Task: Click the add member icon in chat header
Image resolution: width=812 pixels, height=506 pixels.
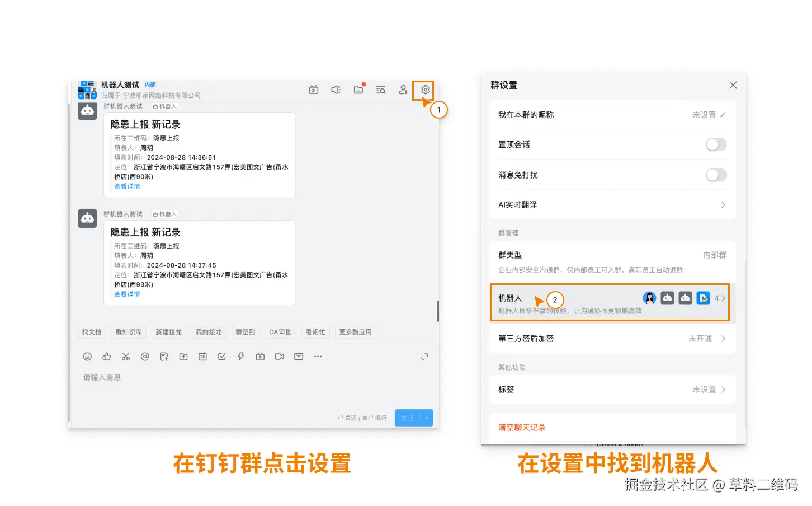Action: pyautogui.click(x=403, y=90)
